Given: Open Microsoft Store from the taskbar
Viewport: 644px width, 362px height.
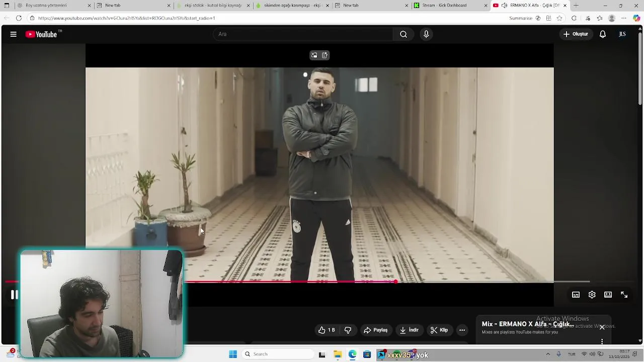Looking at the screenshot, I should [367, 354].
